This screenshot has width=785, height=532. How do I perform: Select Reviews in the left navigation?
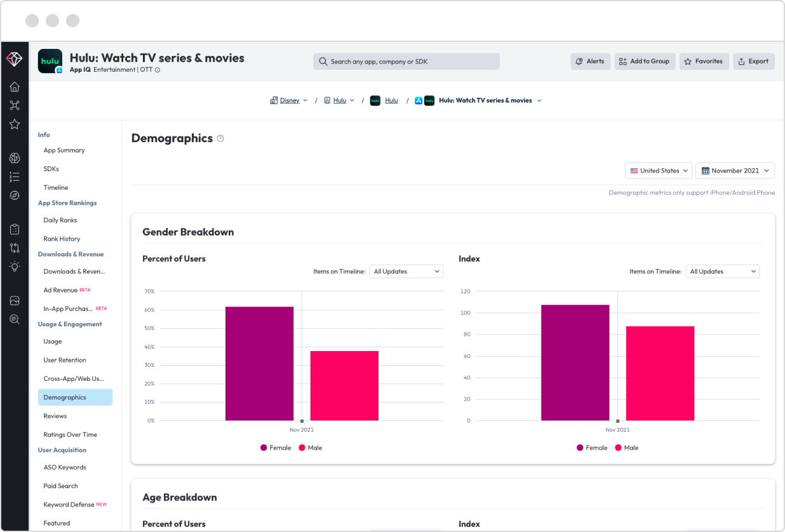pos(55,416)
